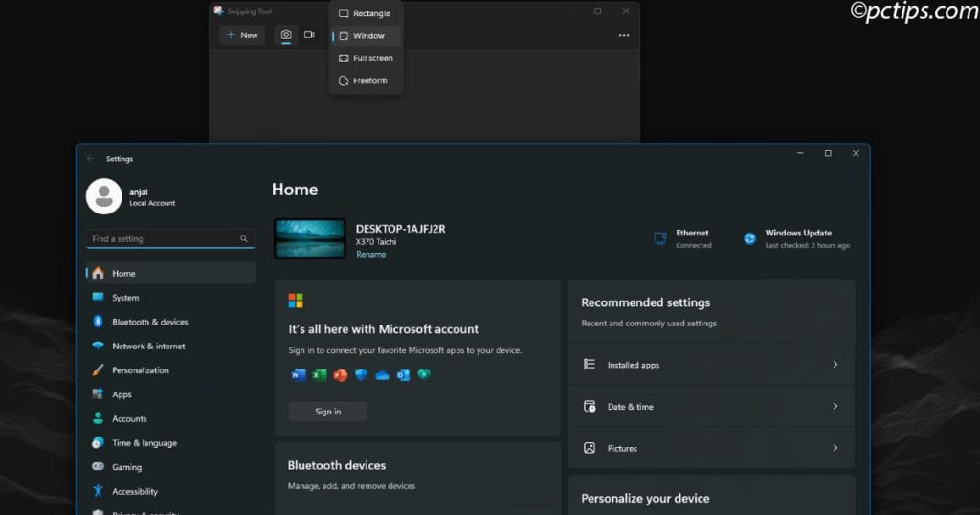Open Accounts settings

[170, 418]
